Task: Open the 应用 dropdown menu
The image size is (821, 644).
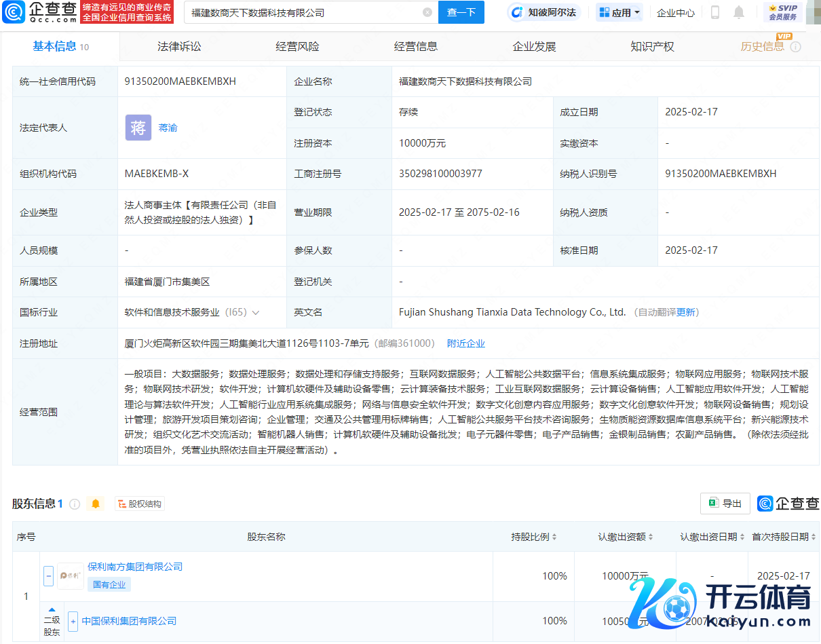Action: [619, 12]
